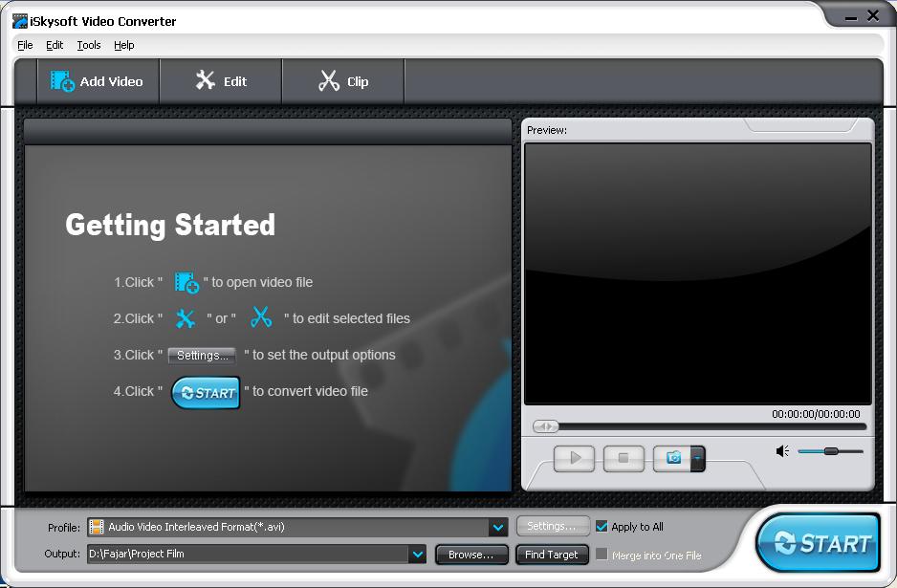Click the film icon in Profile box
The image size is (897, 588).
pos(97,527)
